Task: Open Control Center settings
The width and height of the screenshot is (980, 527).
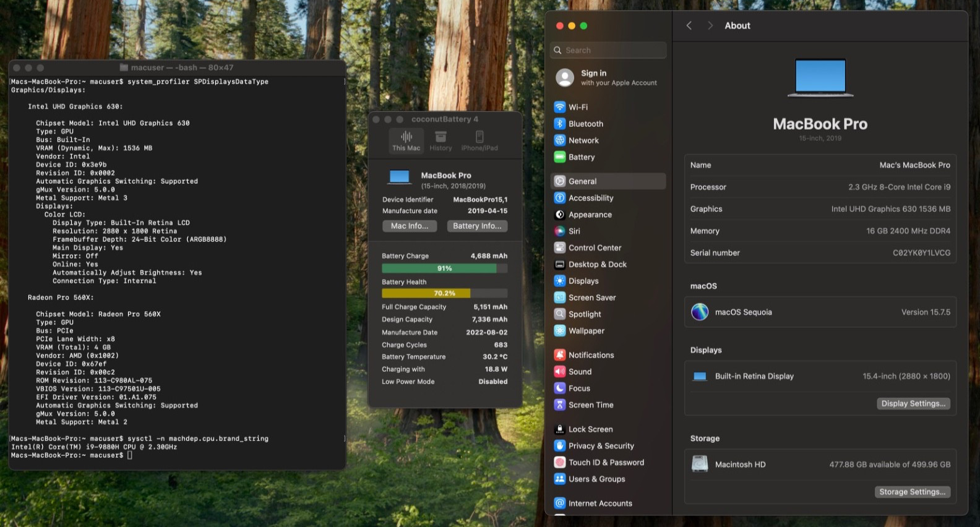Action: [595, 247]
